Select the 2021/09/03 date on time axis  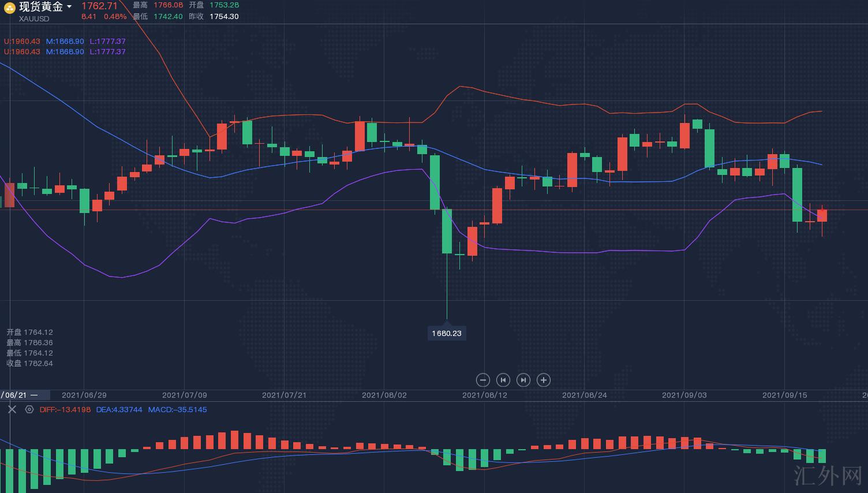(x=684, y=395)
